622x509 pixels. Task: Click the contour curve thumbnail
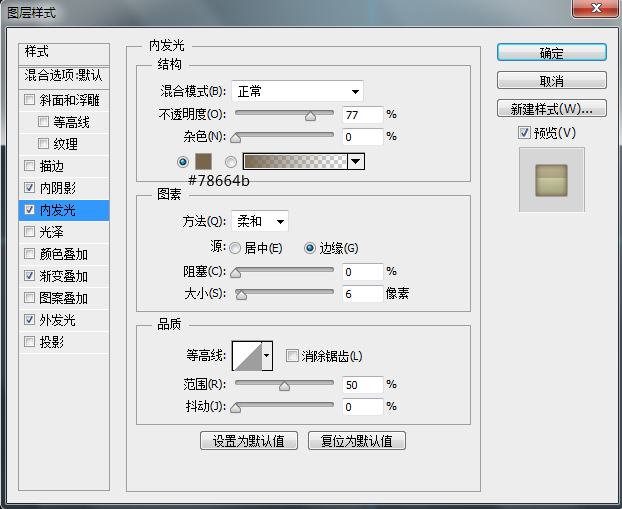(x=247, y=355)
